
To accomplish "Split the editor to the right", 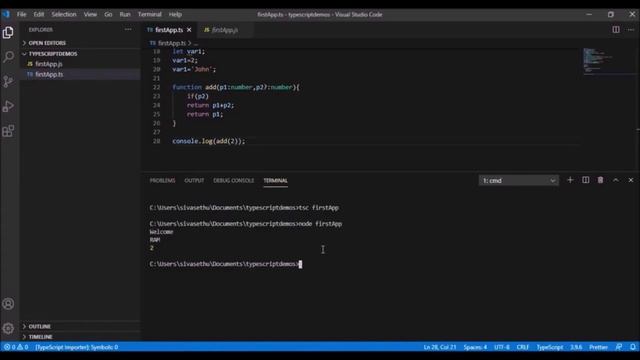I will (x=616, y=29).
